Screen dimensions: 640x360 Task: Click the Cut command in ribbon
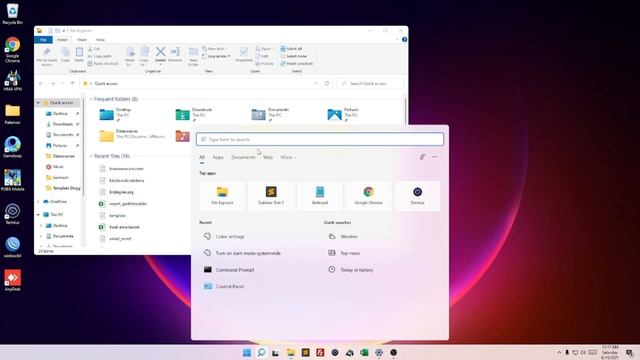tap(94, 49)
